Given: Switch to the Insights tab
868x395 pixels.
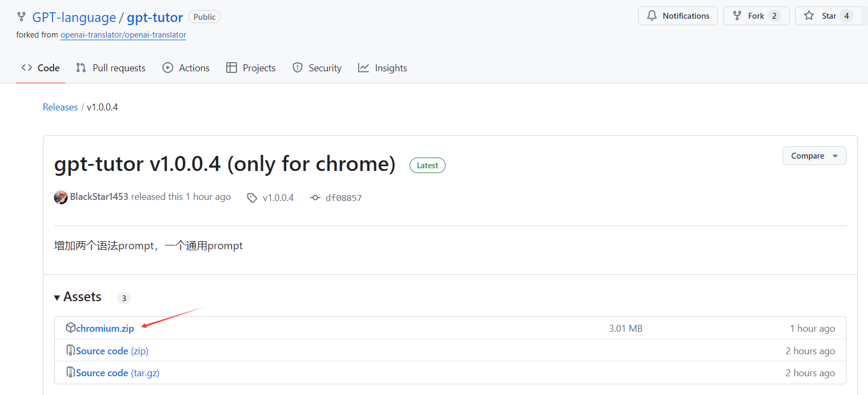Looking at the screenshot, I should (x=383, y=68).
